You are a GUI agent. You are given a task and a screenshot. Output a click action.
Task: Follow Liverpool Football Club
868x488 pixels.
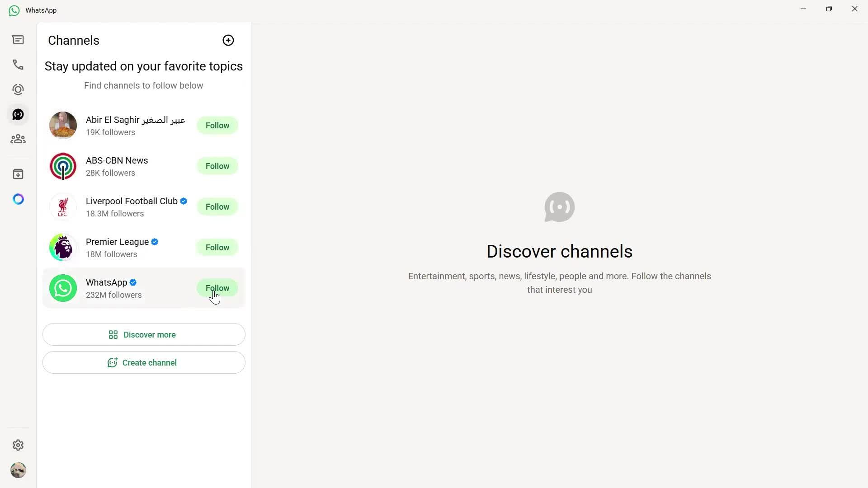(217, 206)
